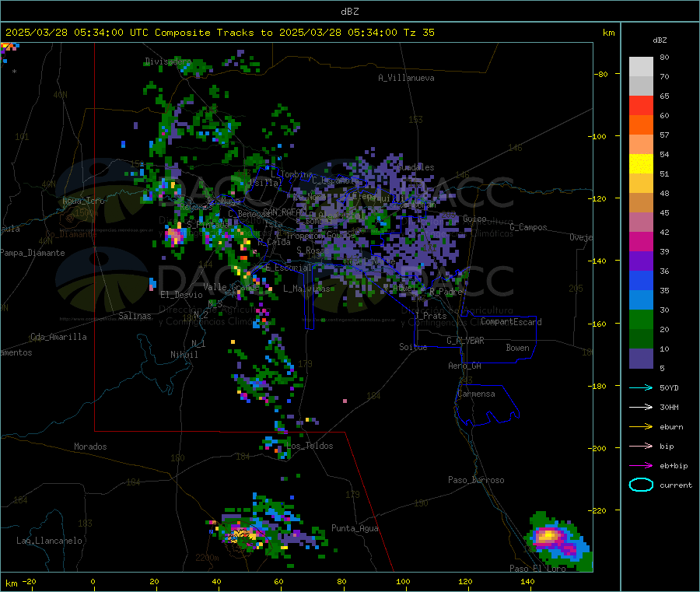Click the 30HM white arrow legend icon
Viewport: 700px width, 592px height.
(641, 407)
